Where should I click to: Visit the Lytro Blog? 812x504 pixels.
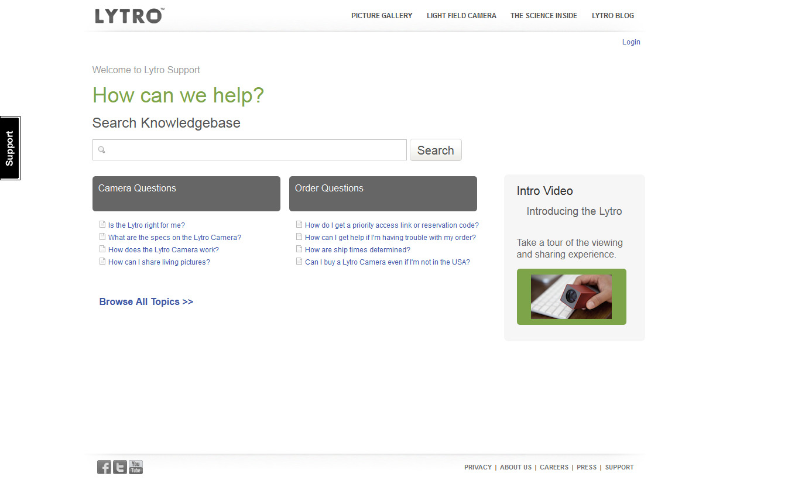(x=613, y=16)
